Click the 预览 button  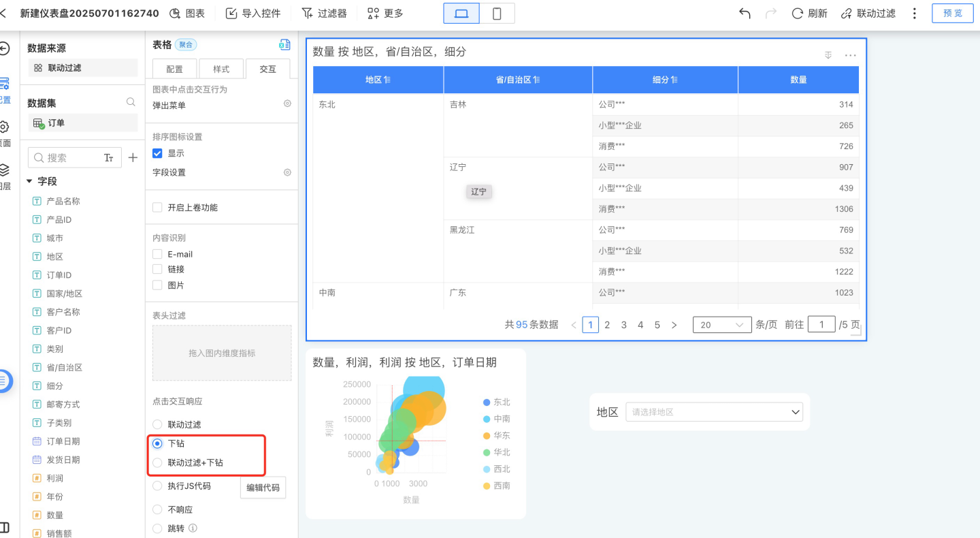click(x=953, y=14)
